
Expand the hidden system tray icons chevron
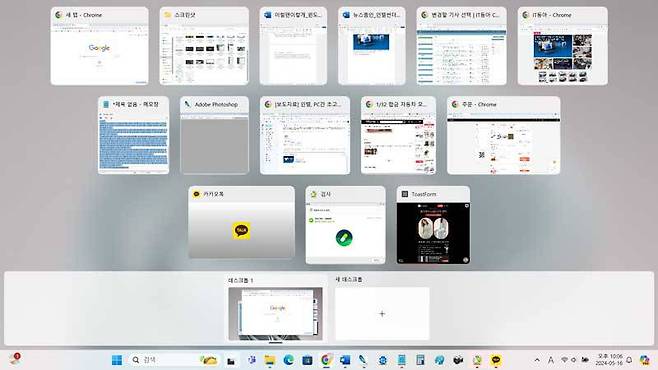point(537,360)
